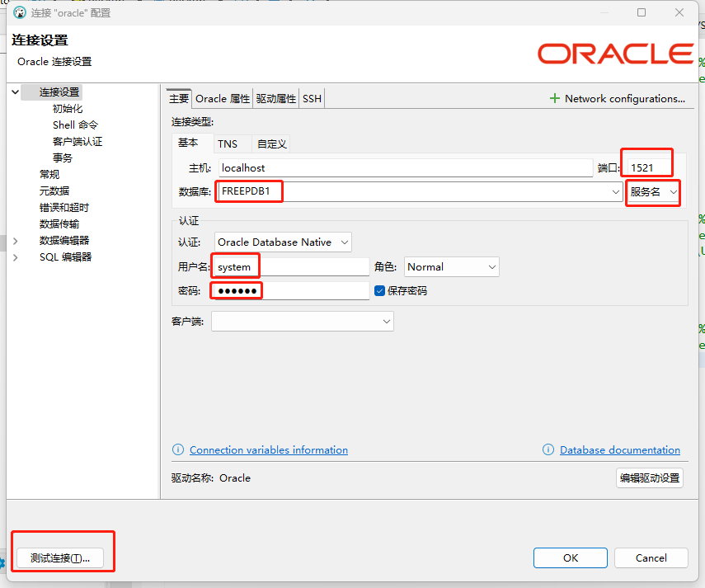Viewport: 705px width, 588px height.
Task: Select 初始化 in the left tree
Action: (68, 109)
